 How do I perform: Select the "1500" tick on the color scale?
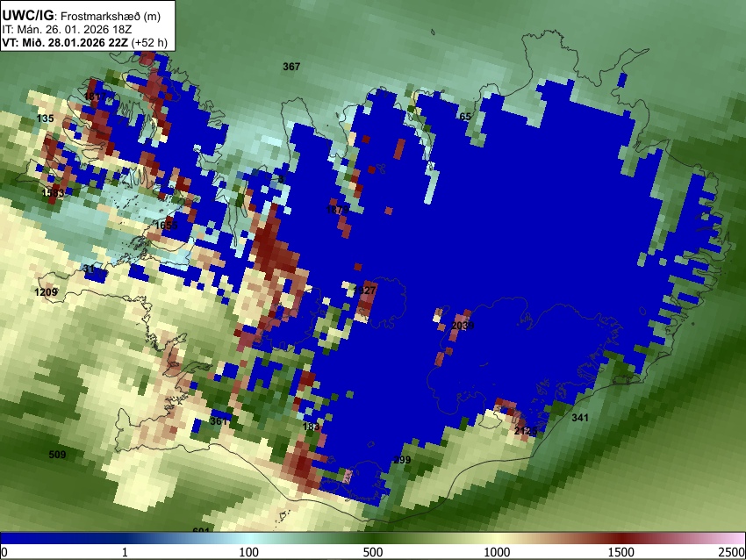click(621, 552)
